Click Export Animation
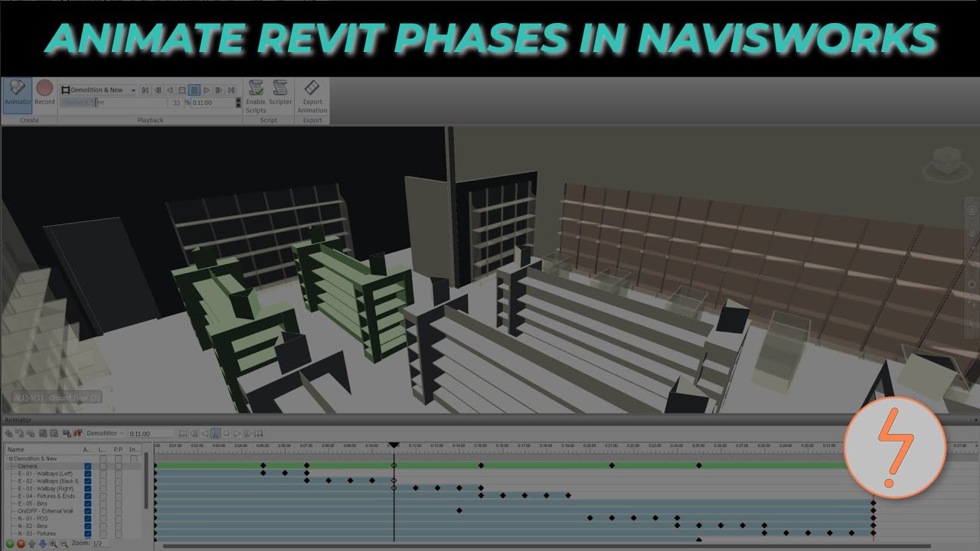This screenshot has width=980, height=551. 312,96
